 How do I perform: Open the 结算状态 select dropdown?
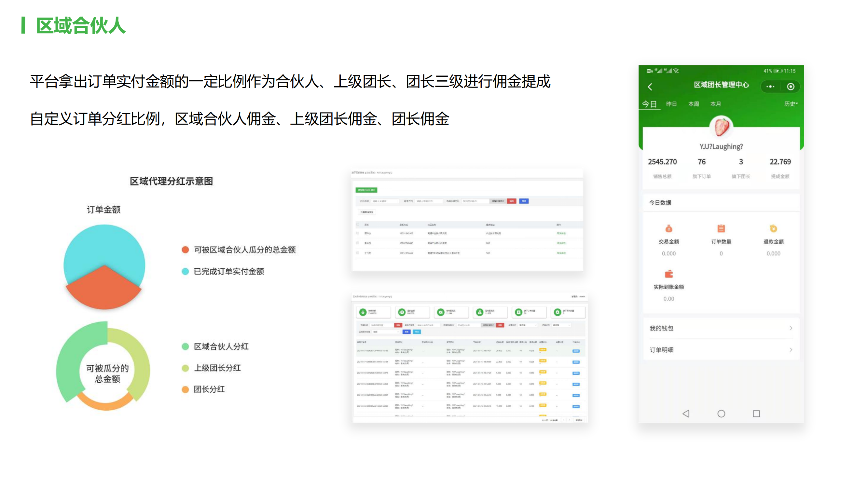528,325
